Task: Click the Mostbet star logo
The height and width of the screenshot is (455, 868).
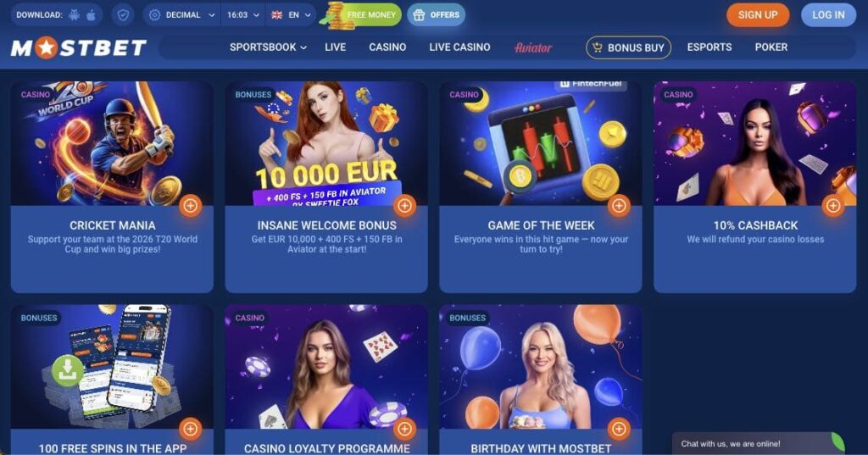Action: [x=79, y=48]
